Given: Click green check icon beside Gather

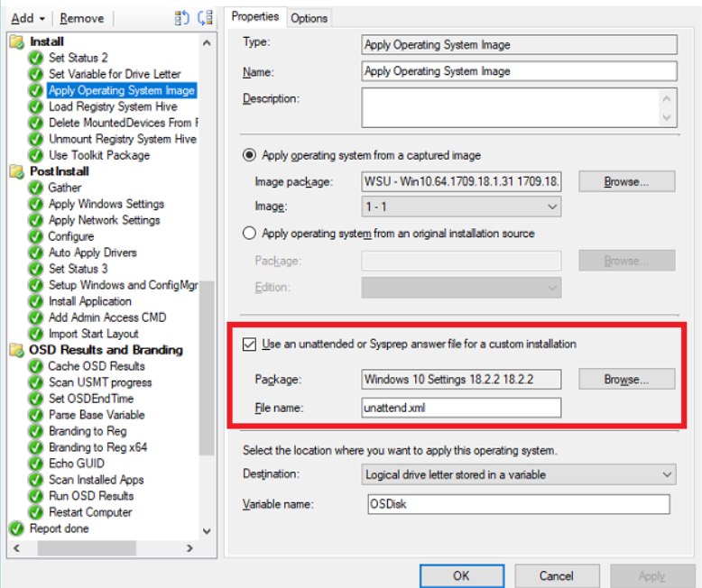Looking at the screenshot, I should [x=35, y=188].
